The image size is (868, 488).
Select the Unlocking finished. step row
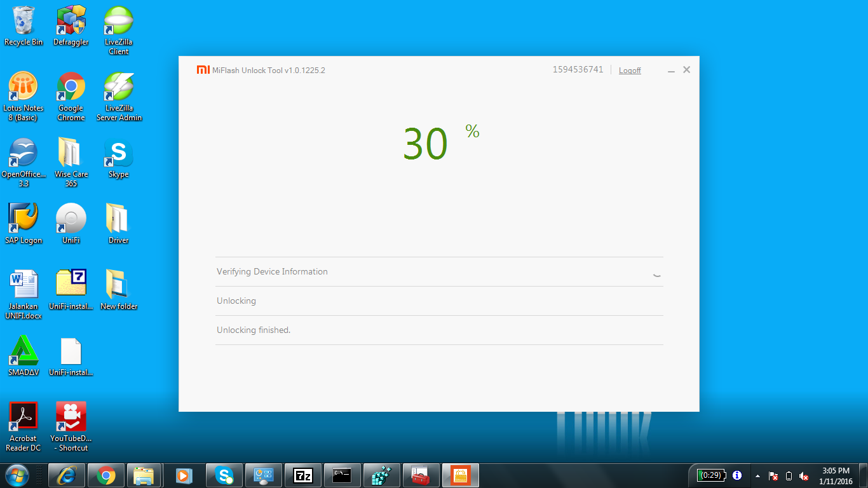click(x=439, y=330)
